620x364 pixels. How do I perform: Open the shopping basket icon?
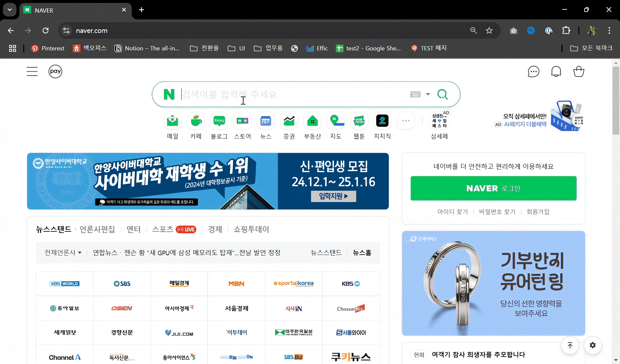[x=579, y=71]
